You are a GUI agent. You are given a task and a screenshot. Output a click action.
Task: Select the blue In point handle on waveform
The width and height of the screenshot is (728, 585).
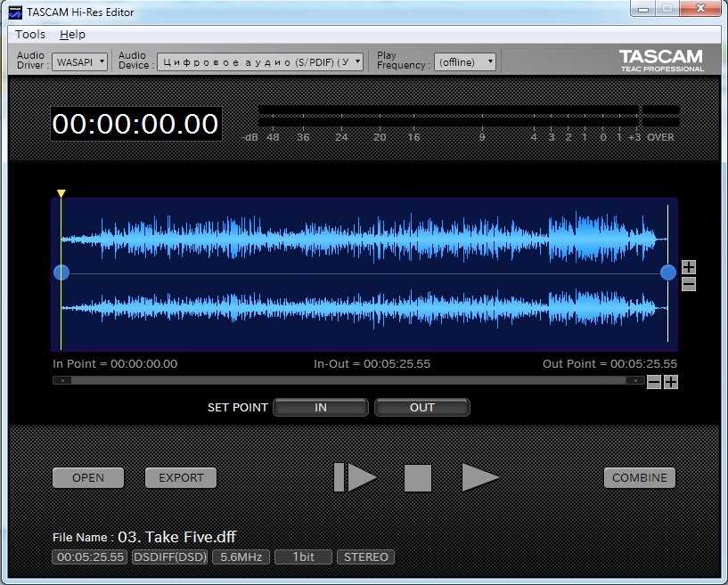coord(61,272)
